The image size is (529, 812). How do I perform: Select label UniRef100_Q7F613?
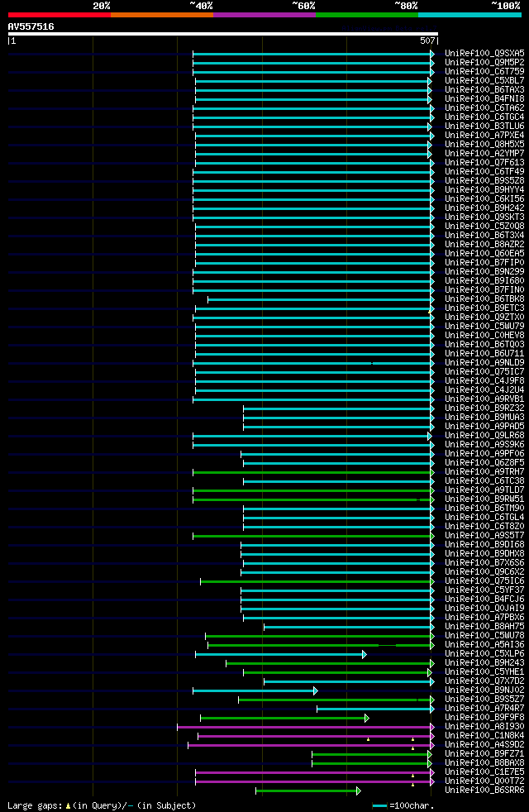pyautogui.click(x=484, y=163)
